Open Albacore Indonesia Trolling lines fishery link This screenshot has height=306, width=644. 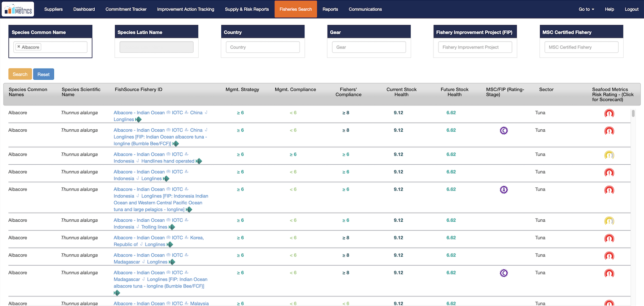pos(154,227)
